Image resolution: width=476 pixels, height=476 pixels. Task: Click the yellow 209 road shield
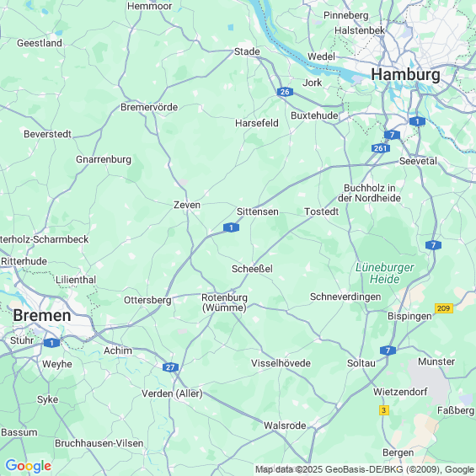pyautogui.click(x=443, y=308)
